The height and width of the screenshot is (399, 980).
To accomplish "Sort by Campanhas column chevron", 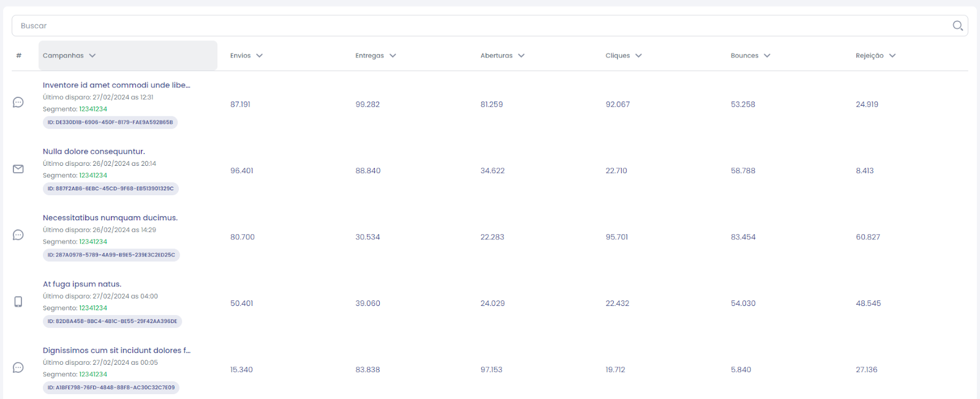I will coord(92,56).
